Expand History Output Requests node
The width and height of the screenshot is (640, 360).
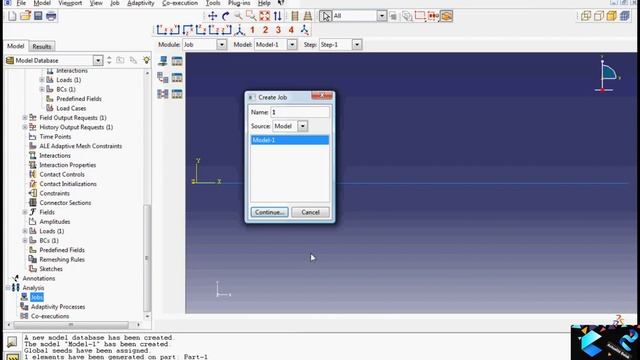coord(25,127)
